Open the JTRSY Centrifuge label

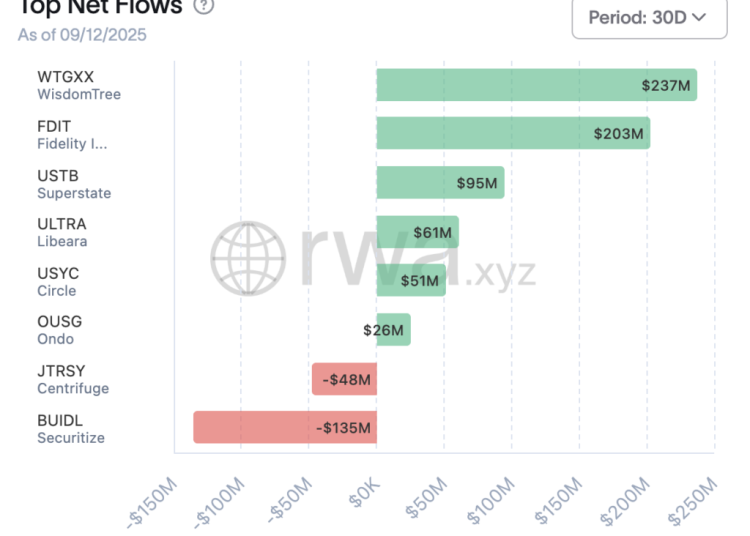[73, 379]
